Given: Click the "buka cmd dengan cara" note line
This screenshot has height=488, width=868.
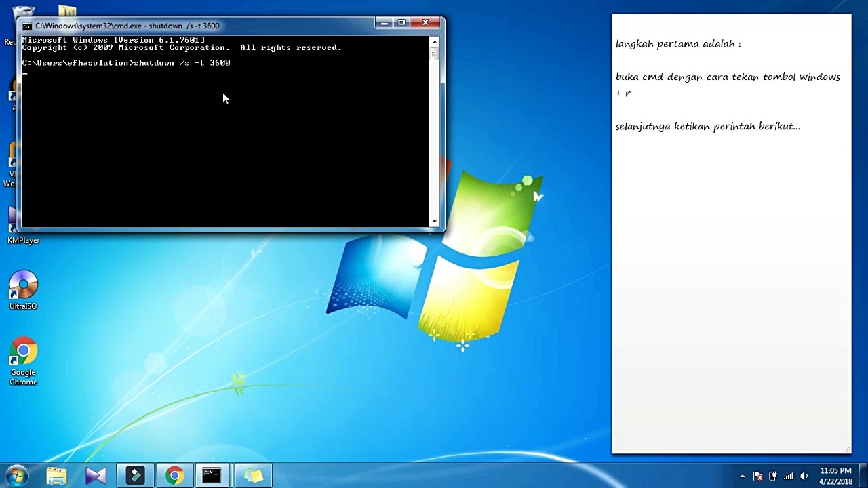Looking at the screenshot, I should [728, 85].
